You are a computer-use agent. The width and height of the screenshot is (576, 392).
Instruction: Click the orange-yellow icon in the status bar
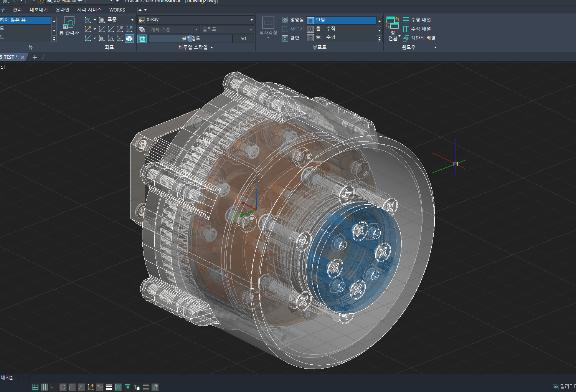90,387
